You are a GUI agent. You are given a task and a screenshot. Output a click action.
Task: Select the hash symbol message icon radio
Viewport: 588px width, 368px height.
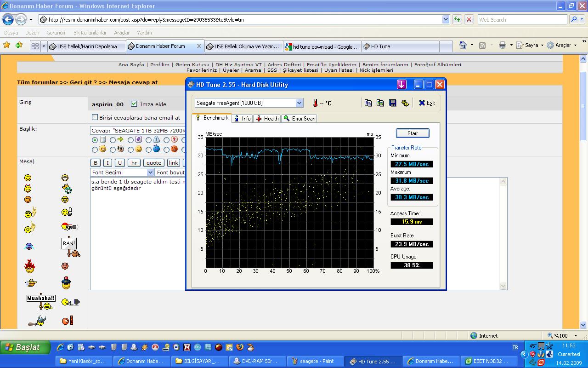click(x=130, y=140)
